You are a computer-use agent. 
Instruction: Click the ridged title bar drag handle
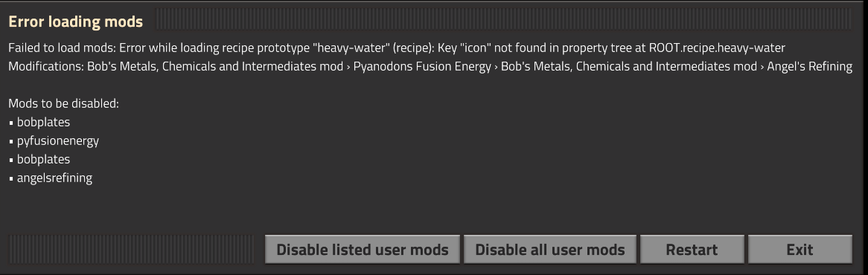[x=504, y=19]
